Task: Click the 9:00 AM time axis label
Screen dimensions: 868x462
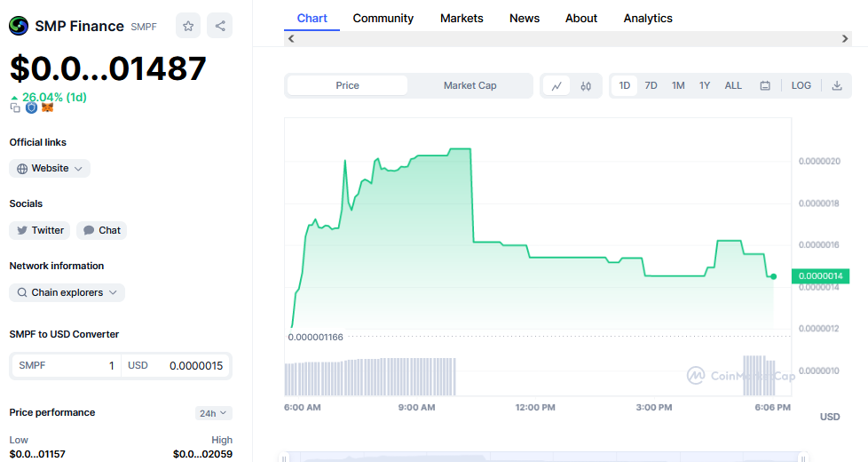Action: pos(416,407)
